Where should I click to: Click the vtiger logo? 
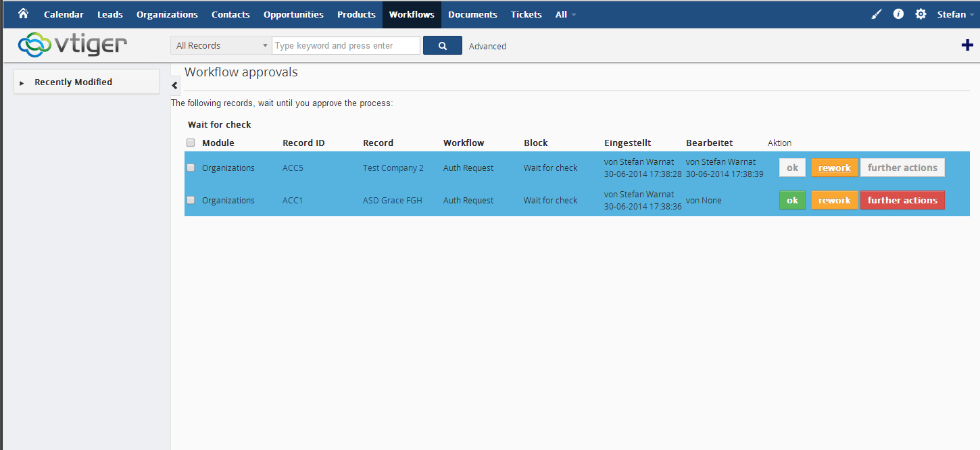point(72,45)
